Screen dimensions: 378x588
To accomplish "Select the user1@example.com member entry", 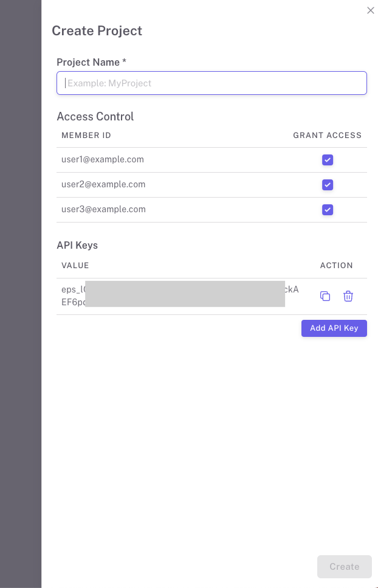I will coord(103,160).
